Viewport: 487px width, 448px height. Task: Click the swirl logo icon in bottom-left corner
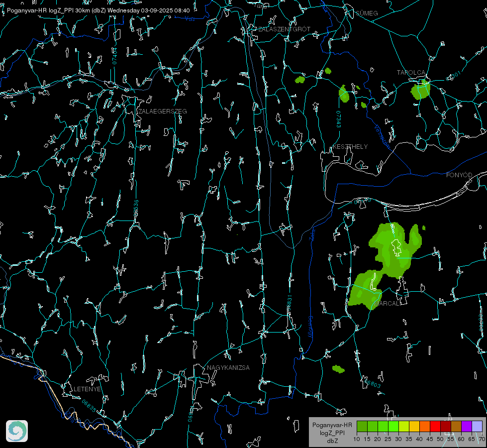tap(17, 431)
